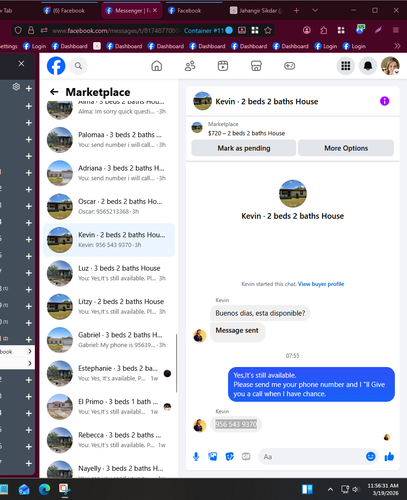
Task: Open the browser account icon
Action: 307,30
